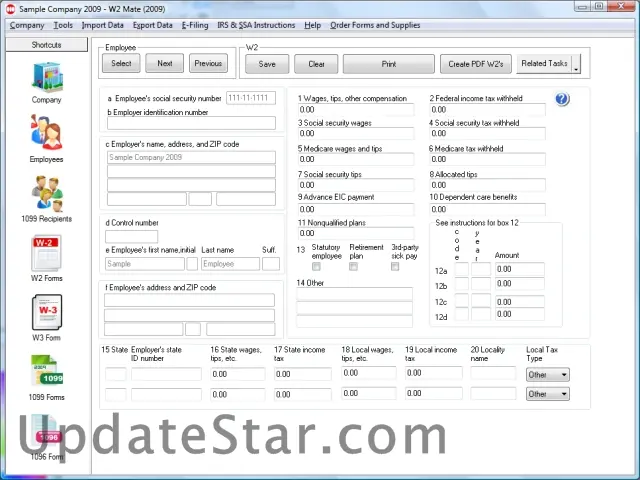
Task: Open the Help menu
Action: click(x=312, y=25)
